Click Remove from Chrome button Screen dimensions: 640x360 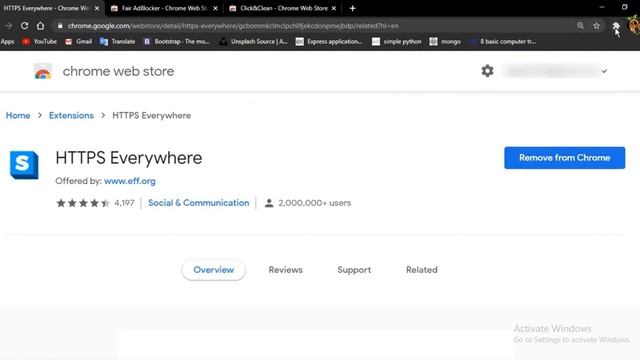coord(564,158)
